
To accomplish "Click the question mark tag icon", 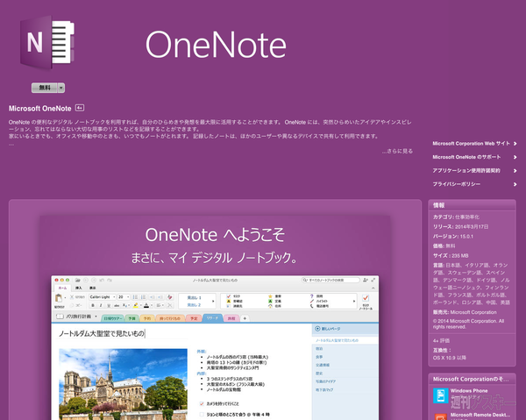I will coord(311,296).
